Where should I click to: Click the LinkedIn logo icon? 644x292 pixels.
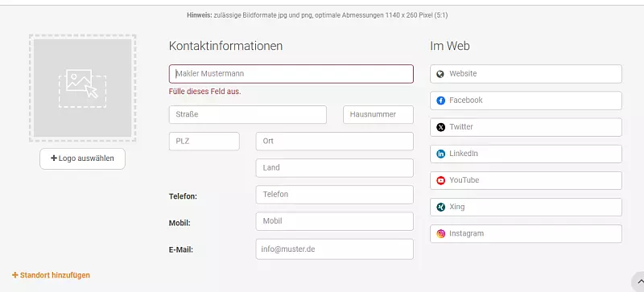pos(440,154)
